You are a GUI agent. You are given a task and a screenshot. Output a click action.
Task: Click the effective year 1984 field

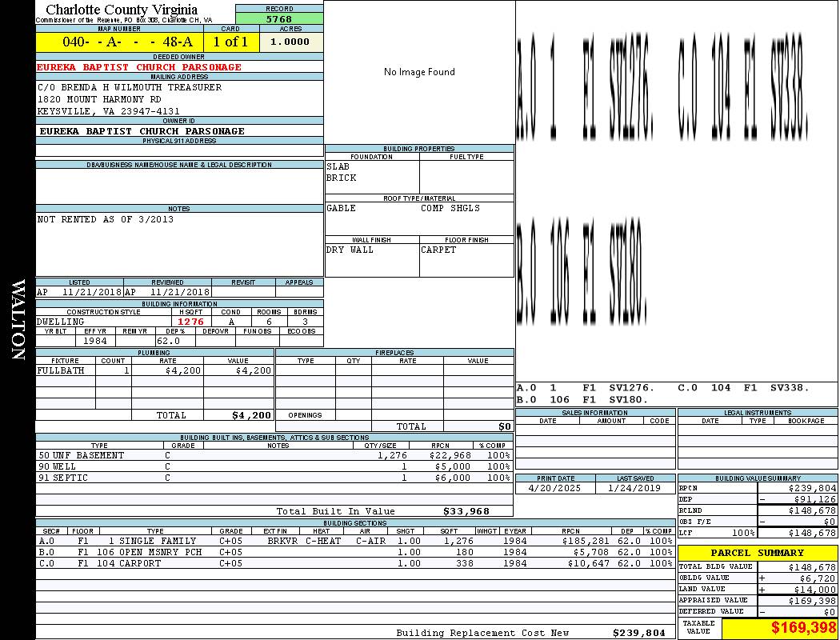[x=95, y=341]
